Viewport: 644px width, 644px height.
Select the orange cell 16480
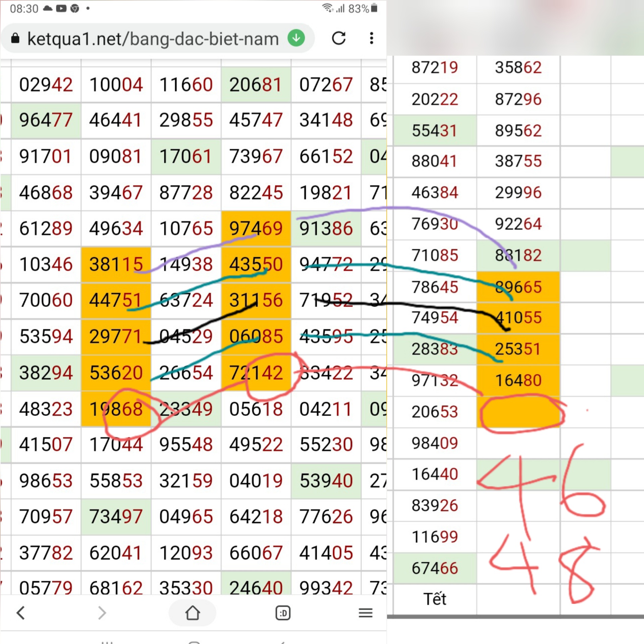click(518, 380)
